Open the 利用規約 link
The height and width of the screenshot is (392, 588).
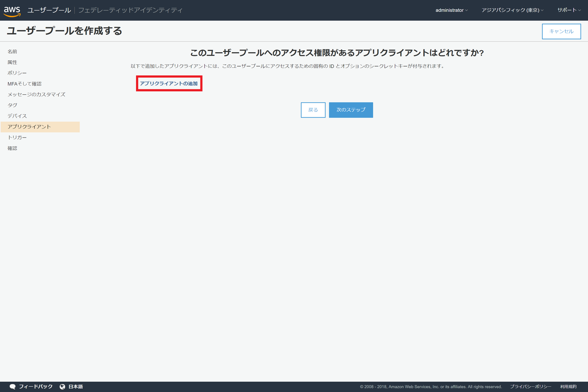(568, 387)
